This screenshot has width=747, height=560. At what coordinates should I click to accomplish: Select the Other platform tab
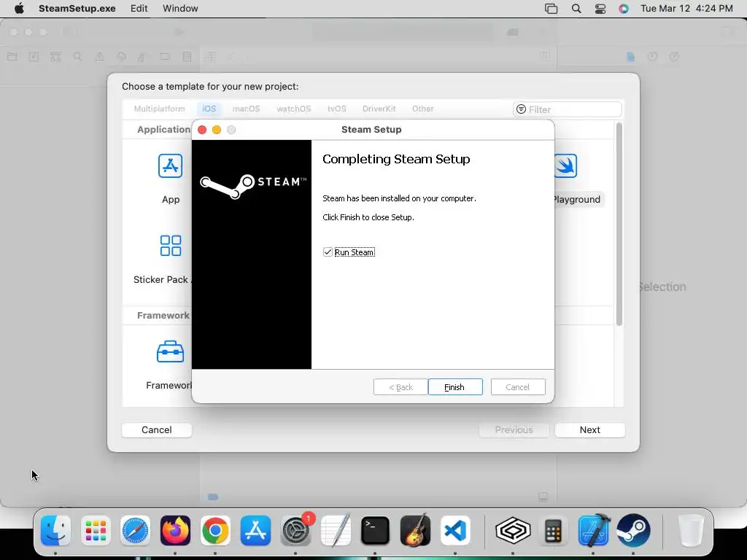click(x=422, y=109)
